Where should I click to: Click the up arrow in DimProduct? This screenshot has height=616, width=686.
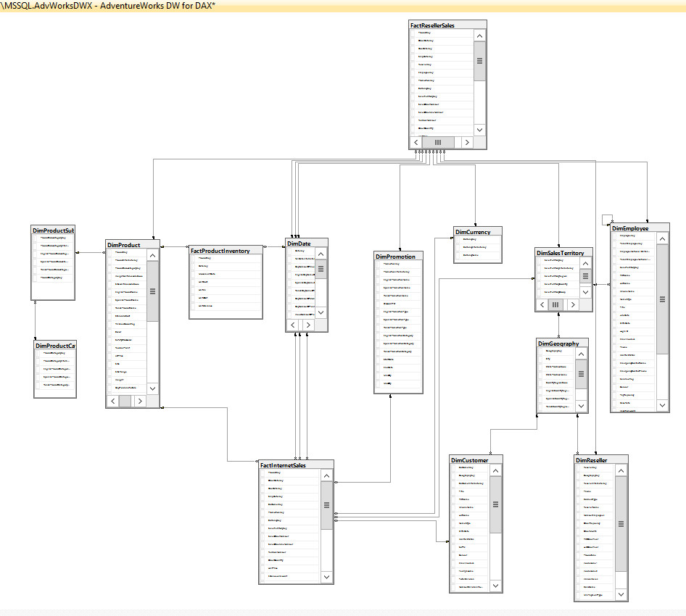(153, 255)
